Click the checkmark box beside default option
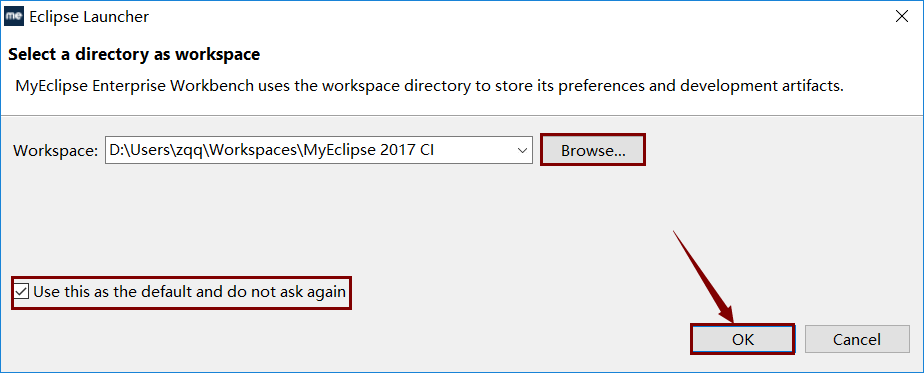 [x=22, y=291]
